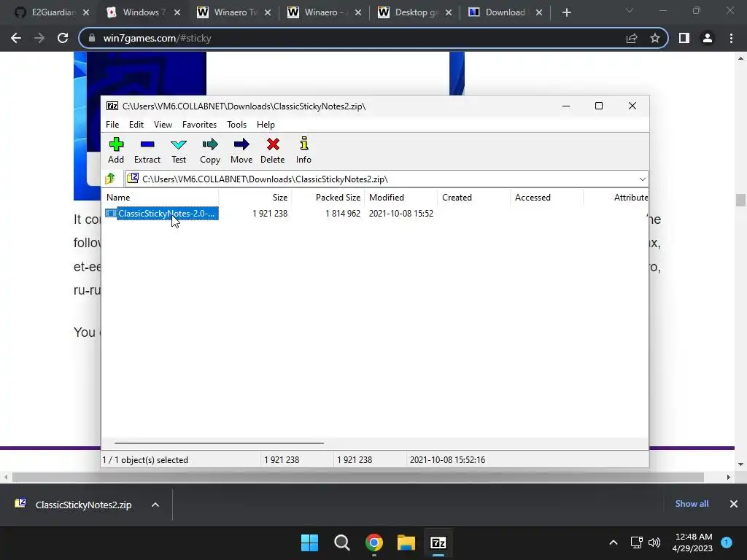Open File Explorer from taskbar
The height and width of the screenshot is (560, 747).
point(406,542)
